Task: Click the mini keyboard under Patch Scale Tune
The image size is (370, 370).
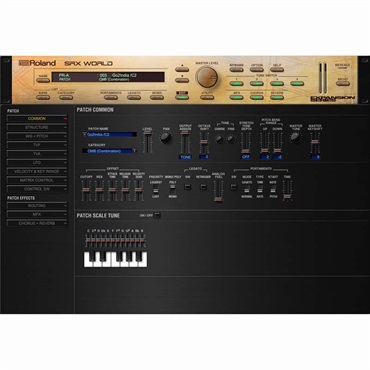Action: coord(115,259)
